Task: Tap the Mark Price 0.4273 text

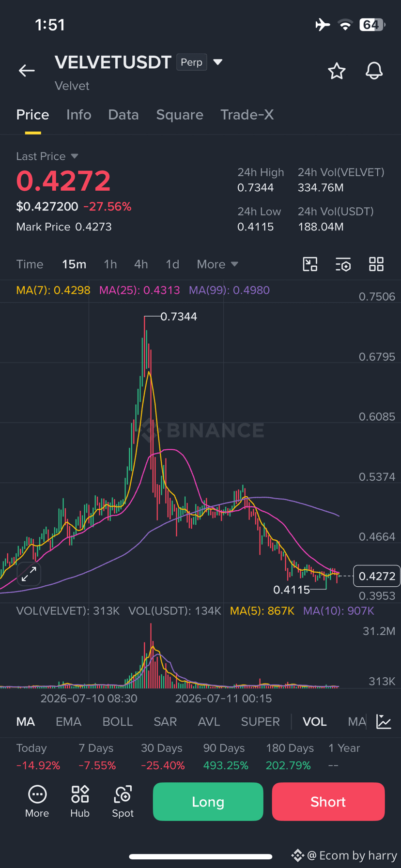Action: [64, 227]
